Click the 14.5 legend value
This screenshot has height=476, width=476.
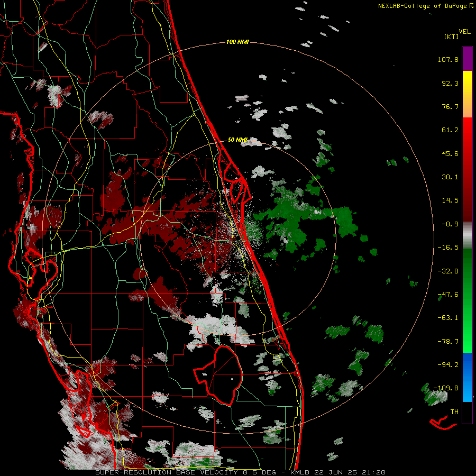[x=450, y=200]
